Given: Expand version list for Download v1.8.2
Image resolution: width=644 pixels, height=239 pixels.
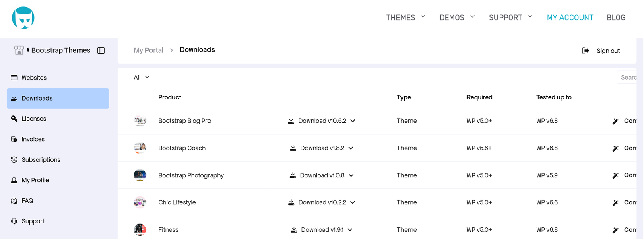Looking at the screenshot, I should (x=351, y=148).
